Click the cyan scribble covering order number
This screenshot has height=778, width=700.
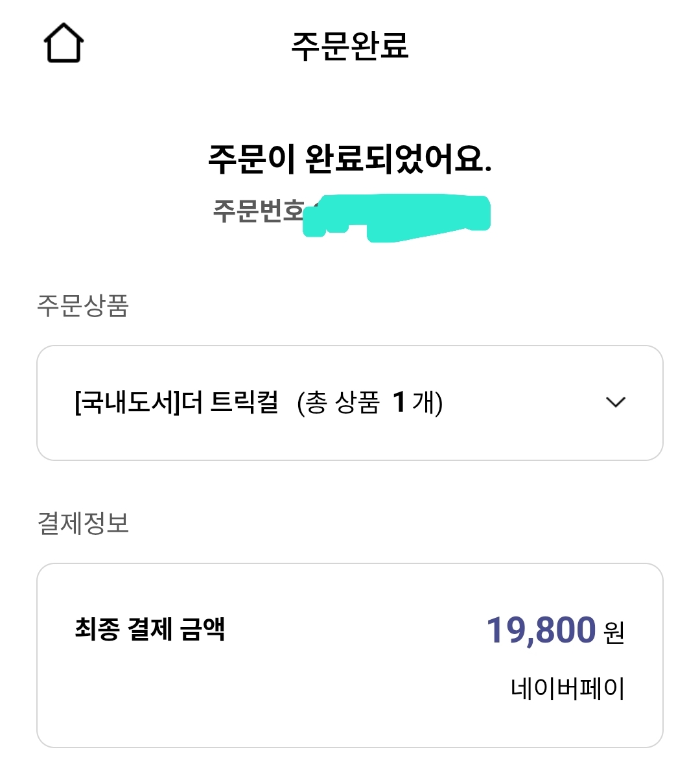[397, 217]
